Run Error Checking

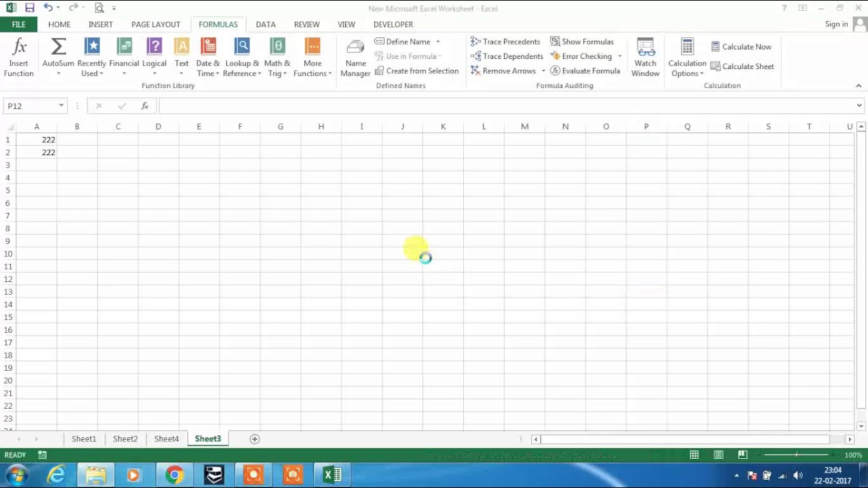pyautogui.click(x=581, y=56)
